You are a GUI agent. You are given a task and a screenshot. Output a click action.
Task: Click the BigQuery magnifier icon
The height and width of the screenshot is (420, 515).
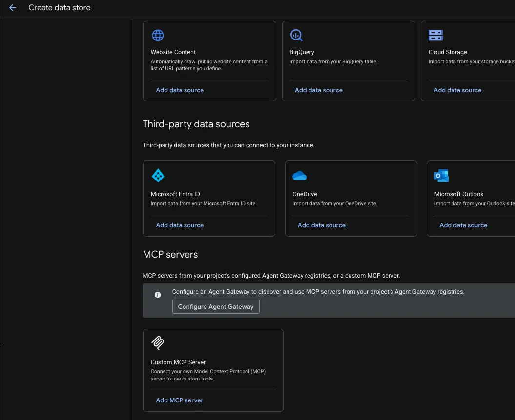pyautogui.click(x=296, y=35)
